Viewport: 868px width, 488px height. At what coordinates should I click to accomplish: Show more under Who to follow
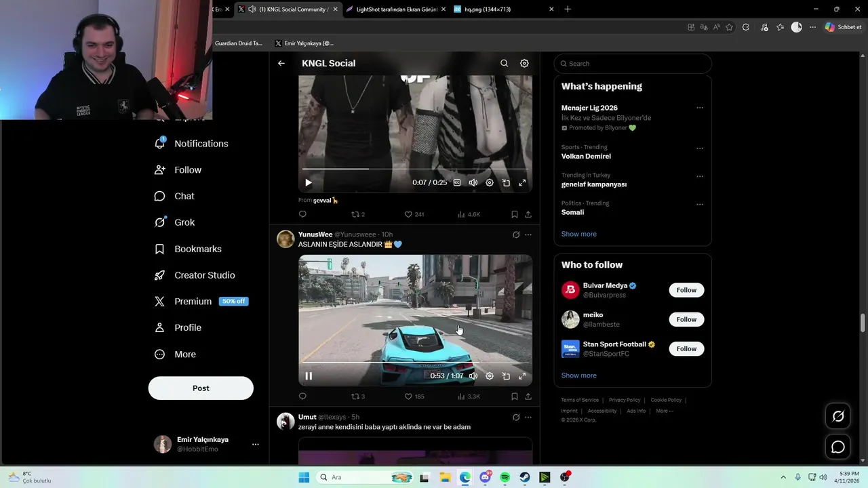tap(579, 375)
